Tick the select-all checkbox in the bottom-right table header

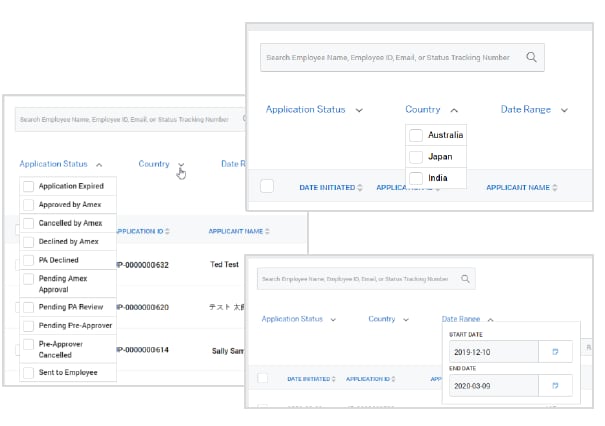263,378
